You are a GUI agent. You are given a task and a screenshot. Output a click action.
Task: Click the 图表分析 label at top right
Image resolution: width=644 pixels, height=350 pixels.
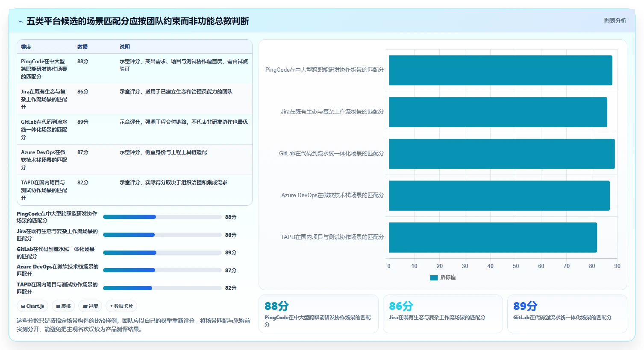[x=615, y=20]
